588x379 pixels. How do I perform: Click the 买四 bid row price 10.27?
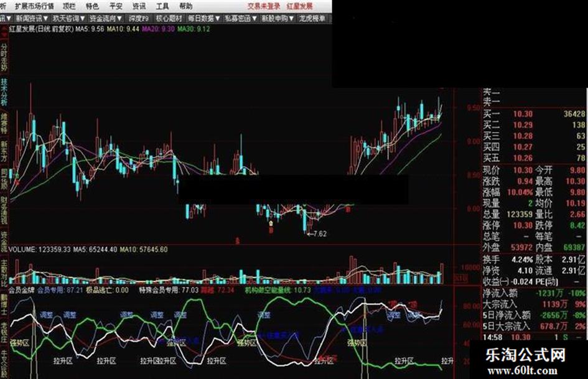pos(523,147)
